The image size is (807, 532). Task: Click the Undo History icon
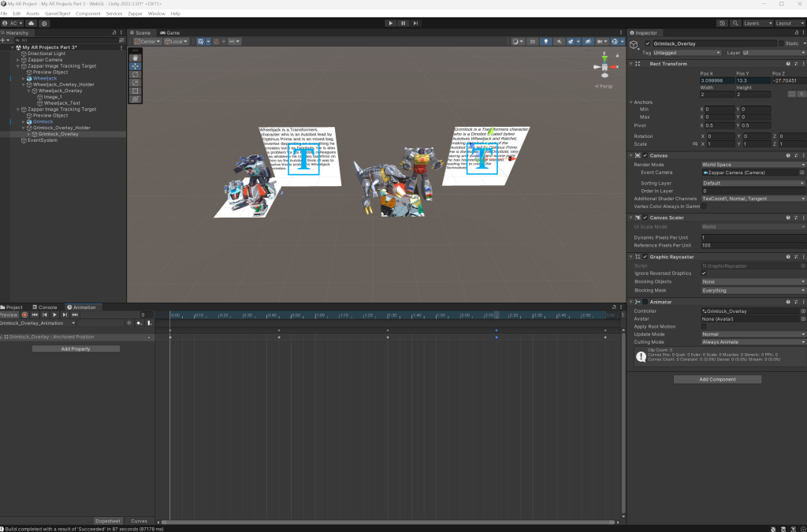pos(723,24)
